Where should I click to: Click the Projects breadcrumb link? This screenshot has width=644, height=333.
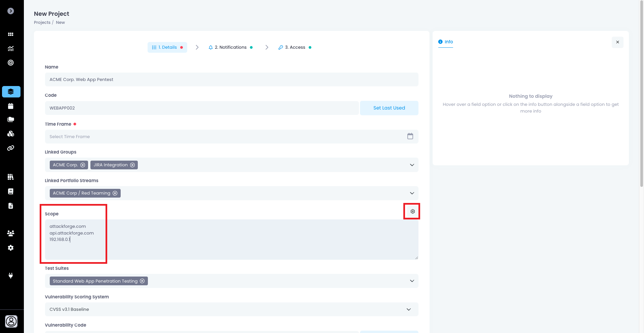(x=42, y=23)
